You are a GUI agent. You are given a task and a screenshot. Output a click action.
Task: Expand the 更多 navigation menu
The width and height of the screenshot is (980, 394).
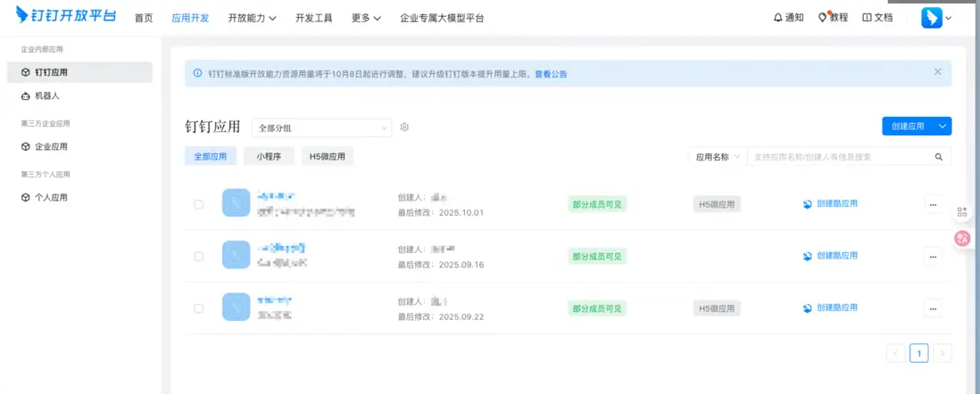click(366, 18)
